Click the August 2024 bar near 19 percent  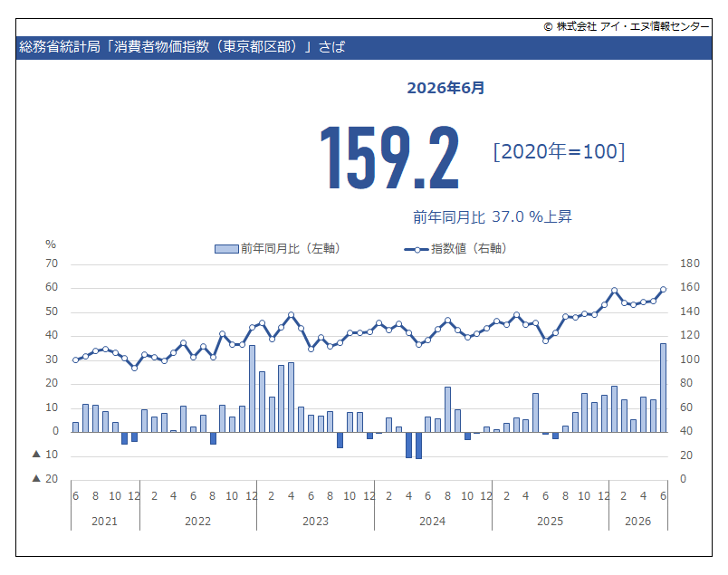(x=447, y=409)
